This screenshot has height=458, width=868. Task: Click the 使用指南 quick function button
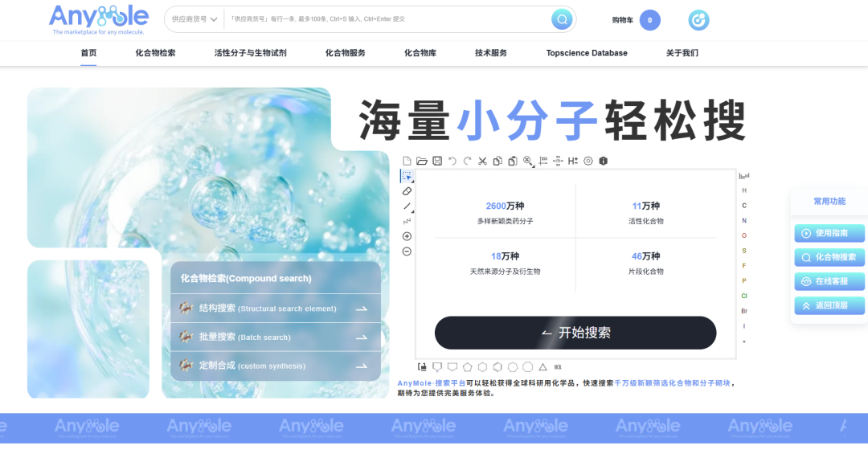point(829,233)
